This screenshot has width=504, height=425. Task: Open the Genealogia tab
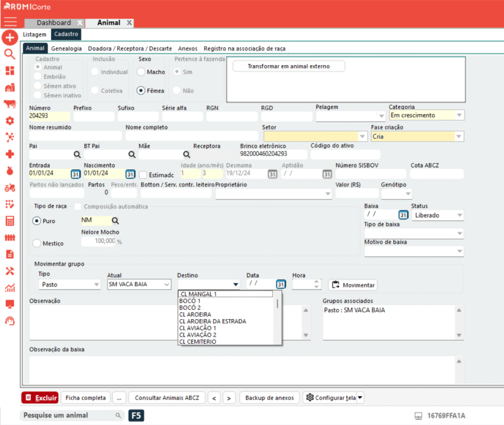click(66, 49)
